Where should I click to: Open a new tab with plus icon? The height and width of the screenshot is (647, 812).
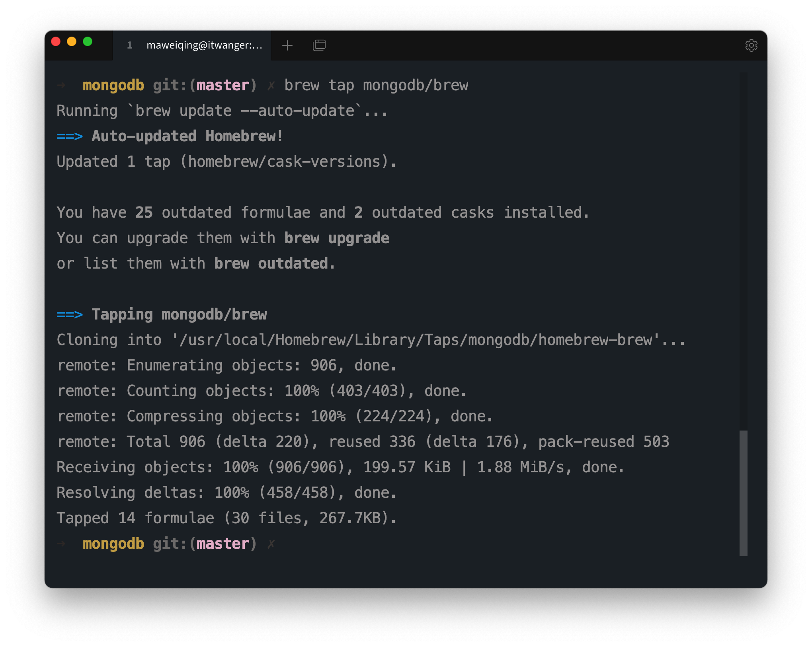pos(287,45)
